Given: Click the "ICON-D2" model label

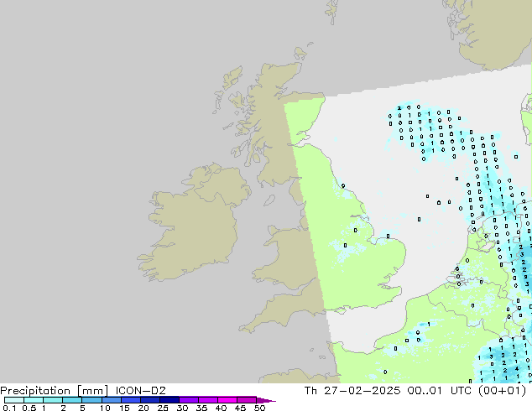Looking at the screenshot, I should coord(140,391).
